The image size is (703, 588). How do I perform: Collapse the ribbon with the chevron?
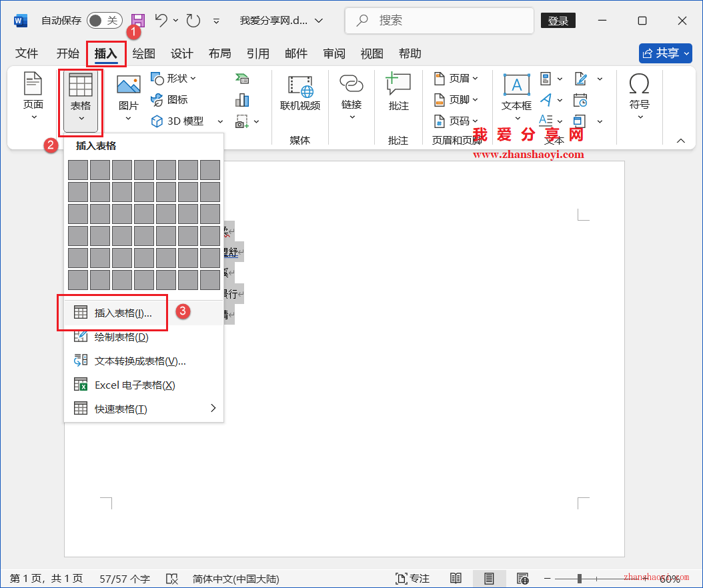point(680,141)
